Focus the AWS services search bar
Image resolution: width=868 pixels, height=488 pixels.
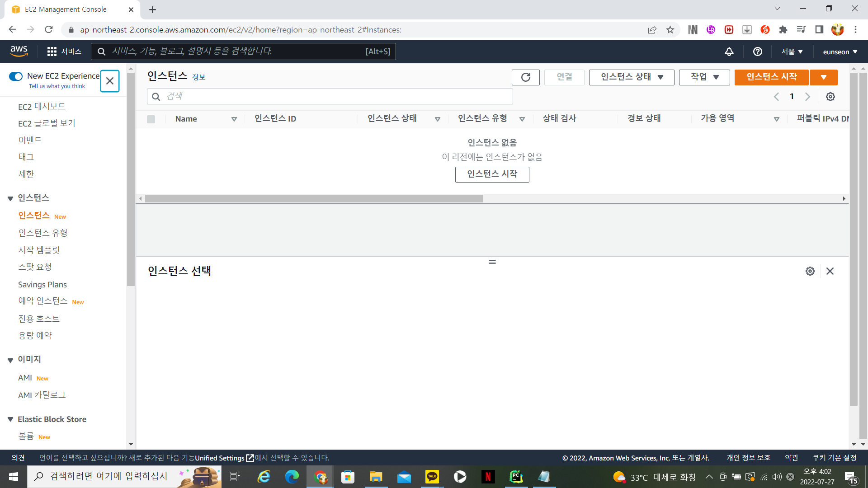pos(243,52)
